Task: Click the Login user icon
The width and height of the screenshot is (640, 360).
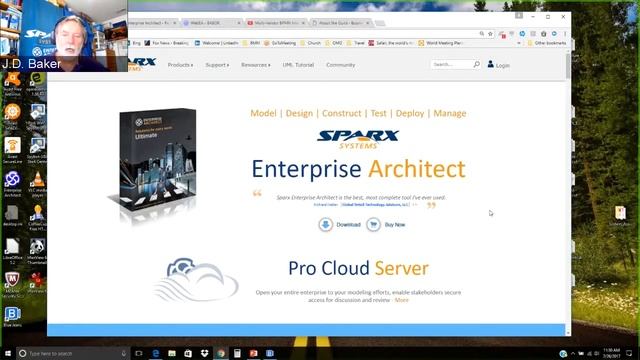Action: (490, 64)
